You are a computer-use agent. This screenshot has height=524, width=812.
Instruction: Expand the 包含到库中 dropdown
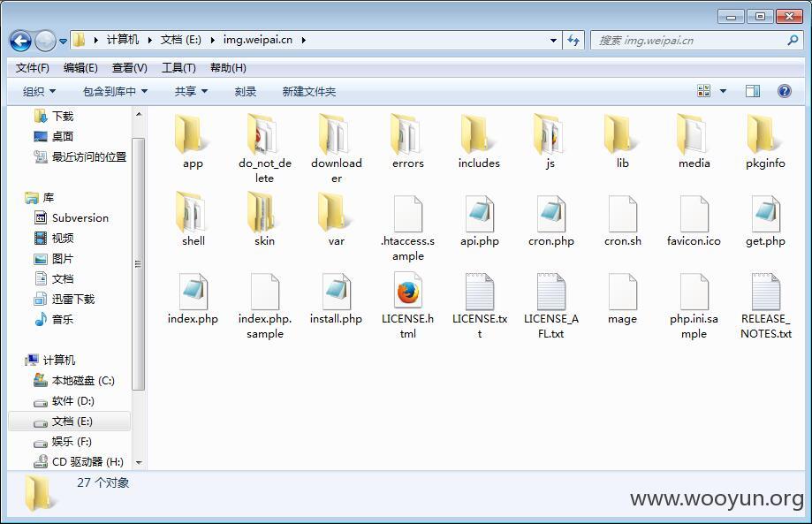click(115, 92)
